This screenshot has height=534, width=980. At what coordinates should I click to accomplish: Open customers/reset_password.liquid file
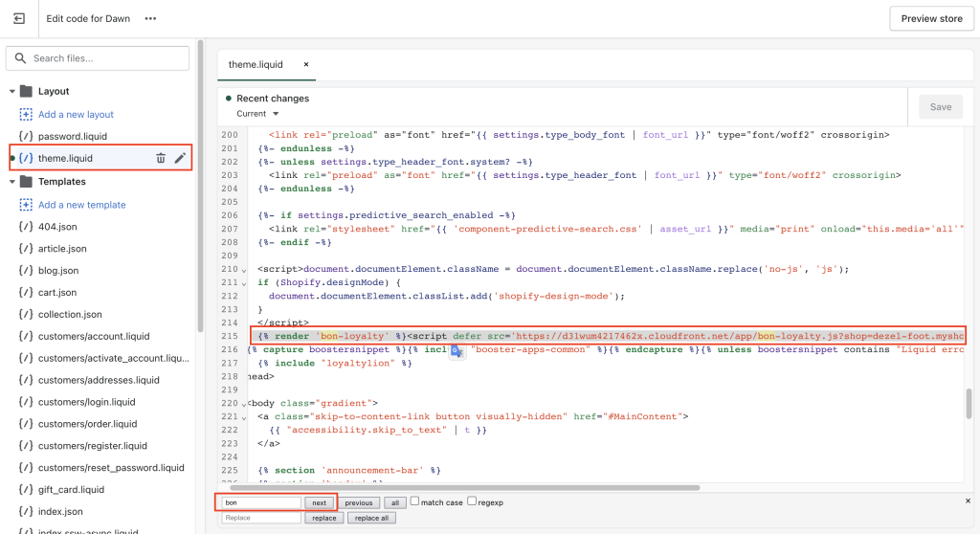tap(111, 467)
